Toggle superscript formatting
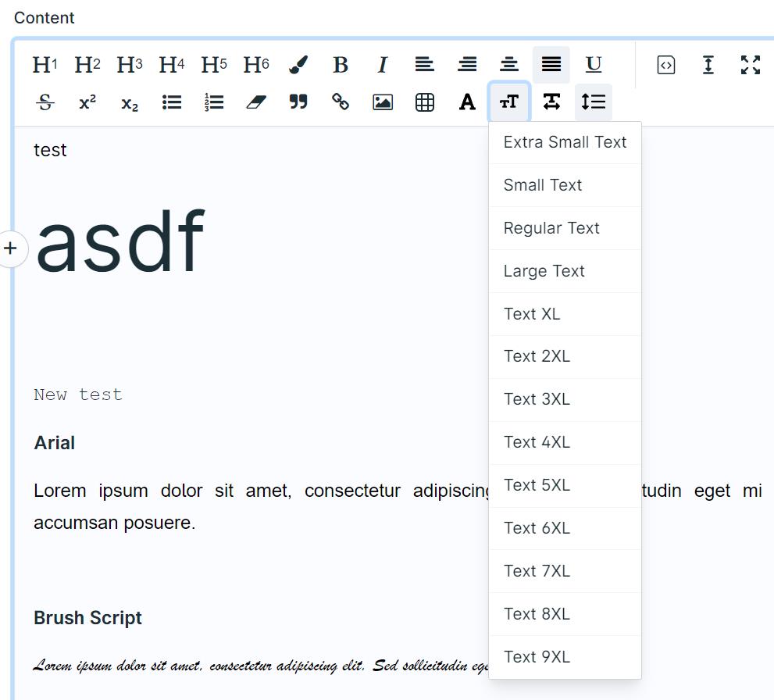This screenshot has height=700, width=774. (x=87, y=102)
